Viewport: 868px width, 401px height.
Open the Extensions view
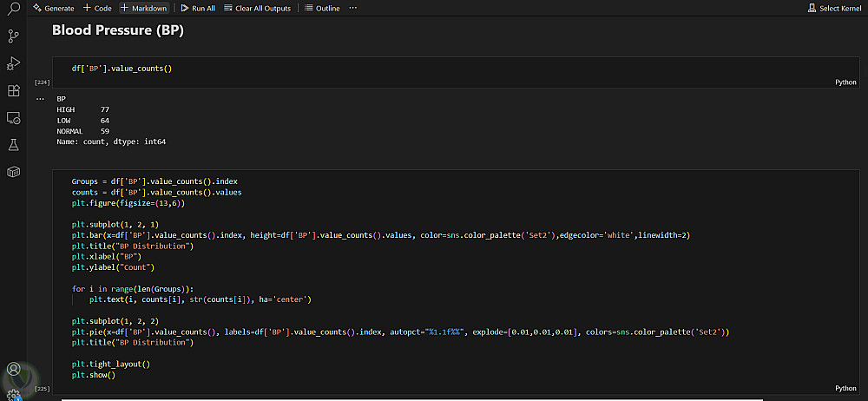pyautogui.click(x=13, y=91)
